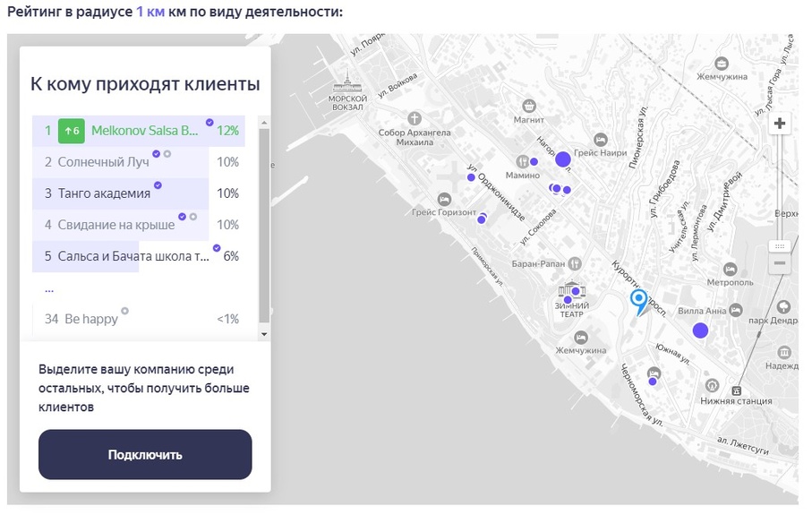Select Свидание на крыше row
Screen dimensions: 812x515
pos(138,225)
